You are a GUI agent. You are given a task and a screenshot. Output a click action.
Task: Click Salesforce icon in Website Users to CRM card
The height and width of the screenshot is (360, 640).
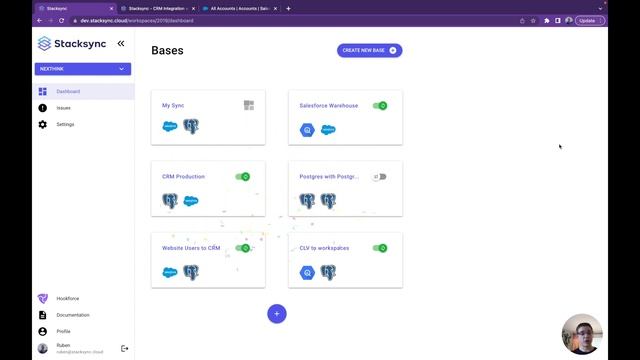(x=170, y=272)
